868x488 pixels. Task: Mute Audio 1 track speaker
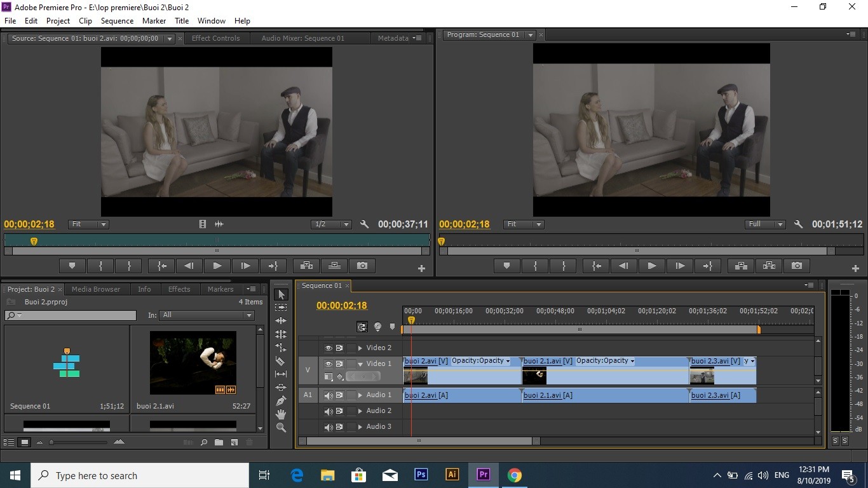[329, 395]
